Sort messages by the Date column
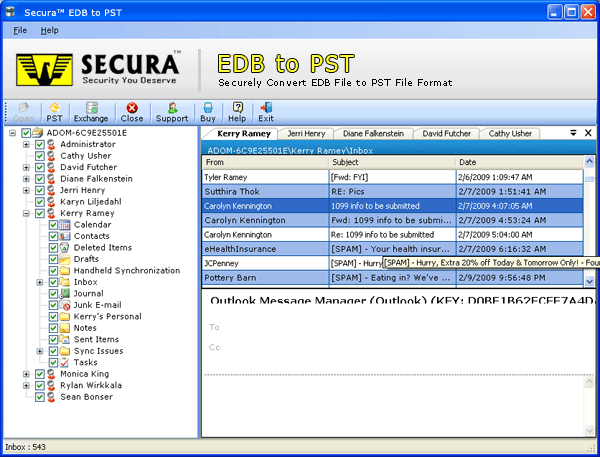This screenshot has width=600, height=457. (520, 162)
